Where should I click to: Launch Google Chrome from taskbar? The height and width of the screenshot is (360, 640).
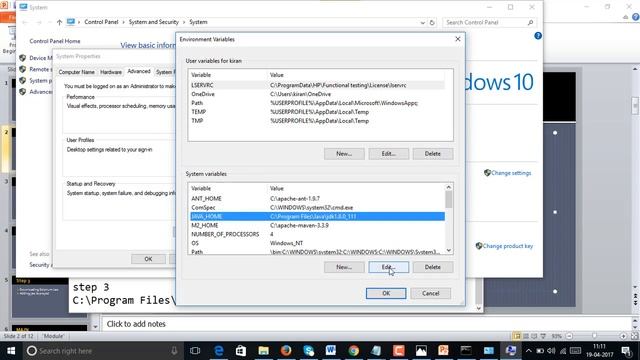pos(353,351)
